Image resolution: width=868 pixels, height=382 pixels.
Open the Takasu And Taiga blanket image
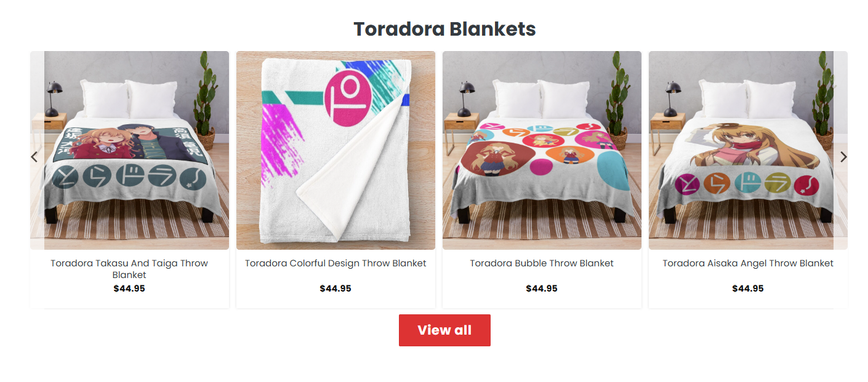(129, 150)
